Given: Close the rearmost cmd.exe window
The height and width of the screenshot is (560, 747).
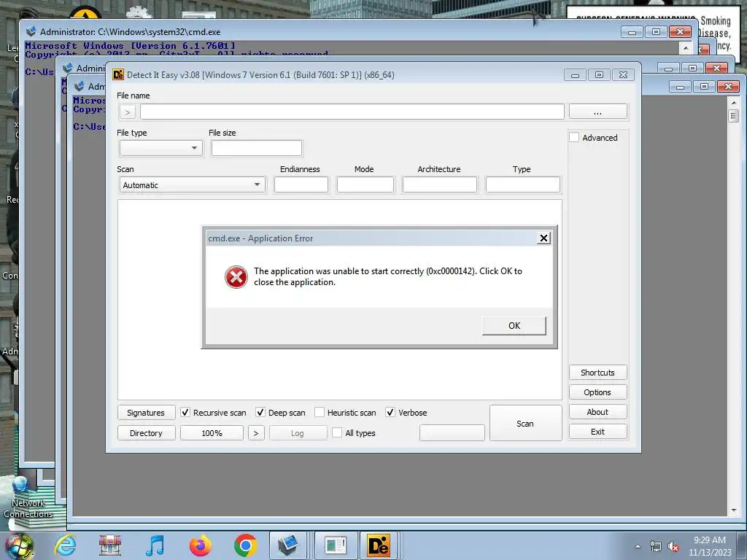Looking at the screenshot, I should click(681, 32).
